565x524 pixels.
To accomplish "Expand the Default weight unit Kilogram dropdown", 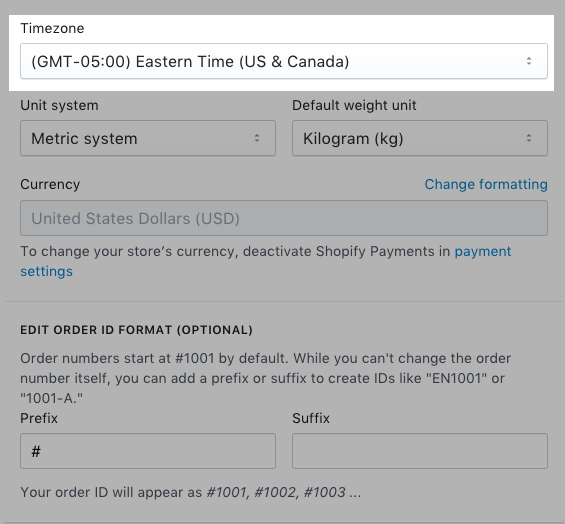I will point(420,138).
